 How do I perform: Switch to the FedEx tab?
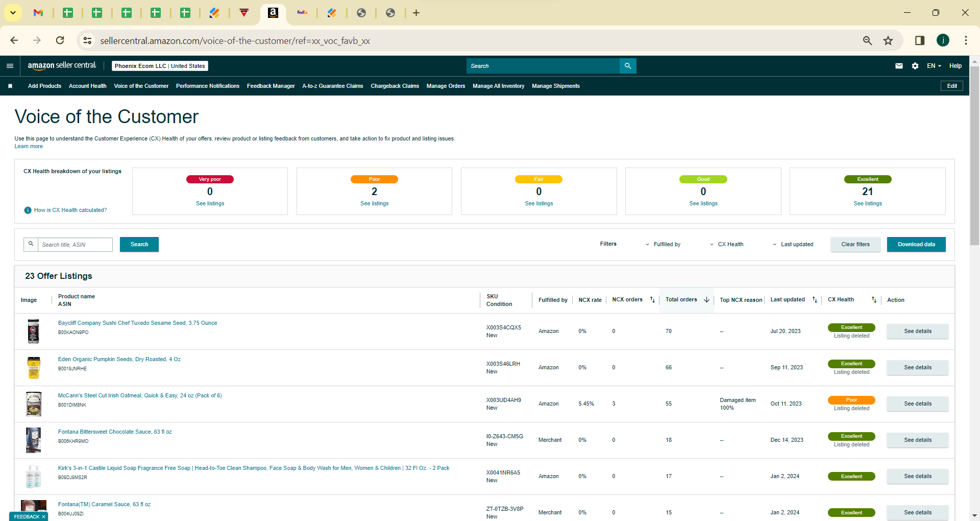(302, 13)
